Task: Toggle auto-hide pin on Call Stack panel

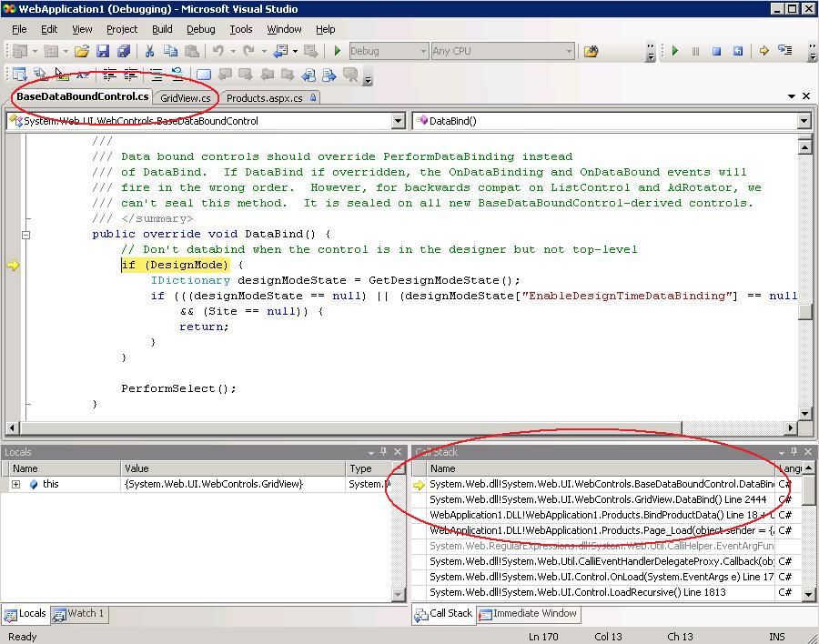Action: click(x=794, y=452)
